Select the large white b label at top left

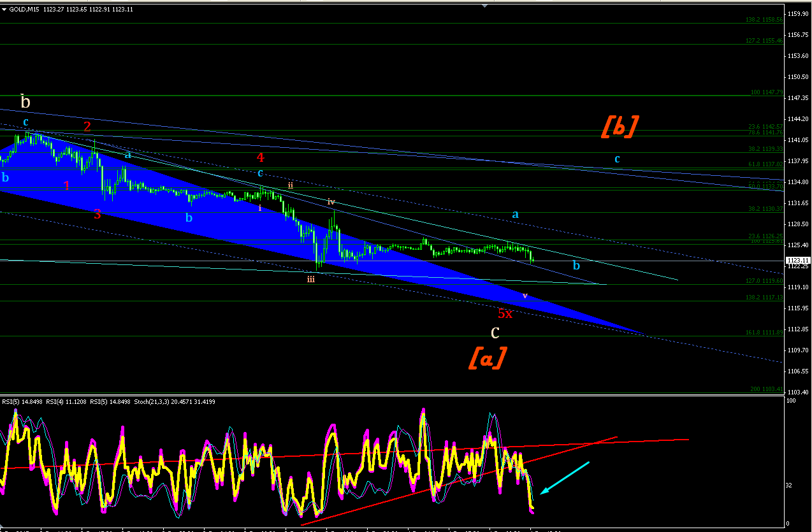click(25, 102)
